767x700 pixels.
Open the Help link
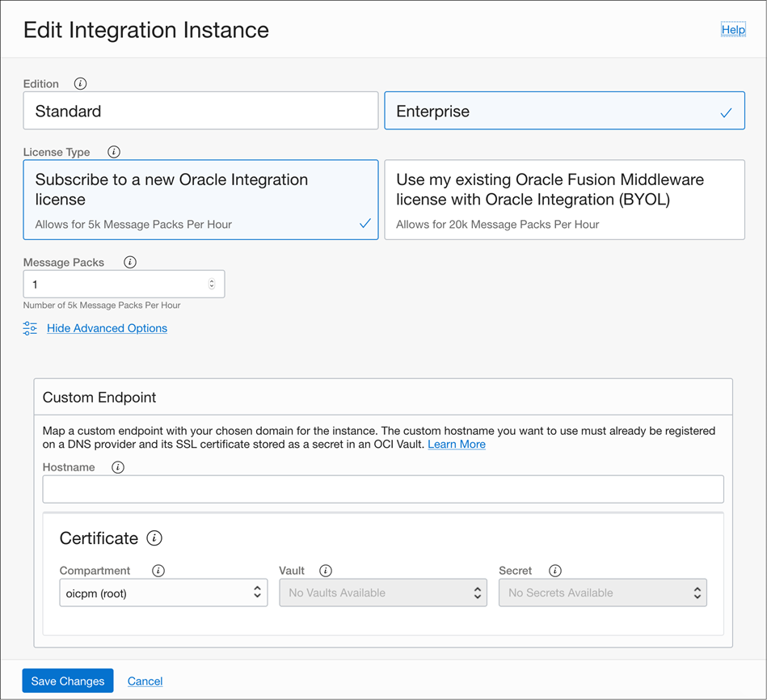(x=732, y=29)
